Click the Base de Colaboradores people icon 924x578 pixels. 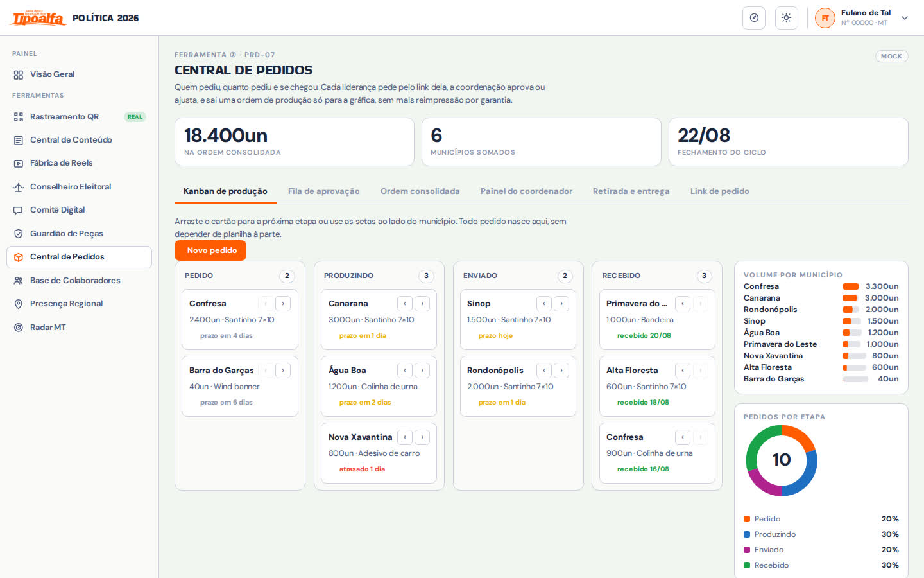pyautogui.click(x=19, y=281)
